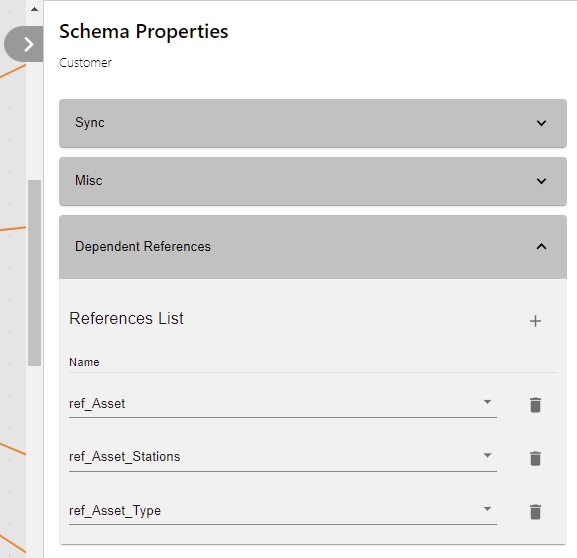The width and height of the screenshot is (577, 558).
Task: Remove the ref_Asset_Type reference
Action: click(535, 512)
